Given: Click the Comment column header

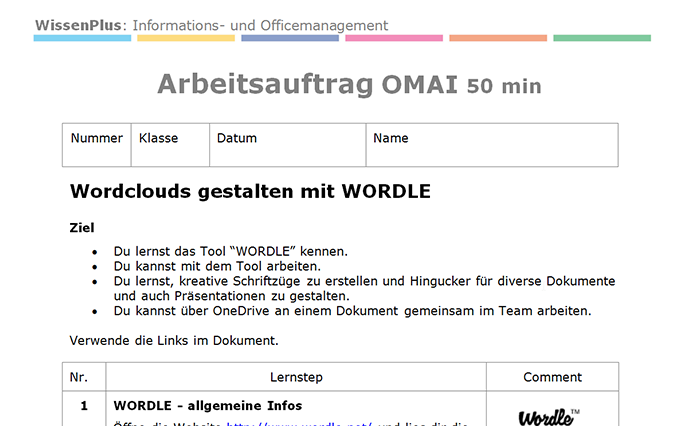Looking at the screenshot, I should (552, 377).
